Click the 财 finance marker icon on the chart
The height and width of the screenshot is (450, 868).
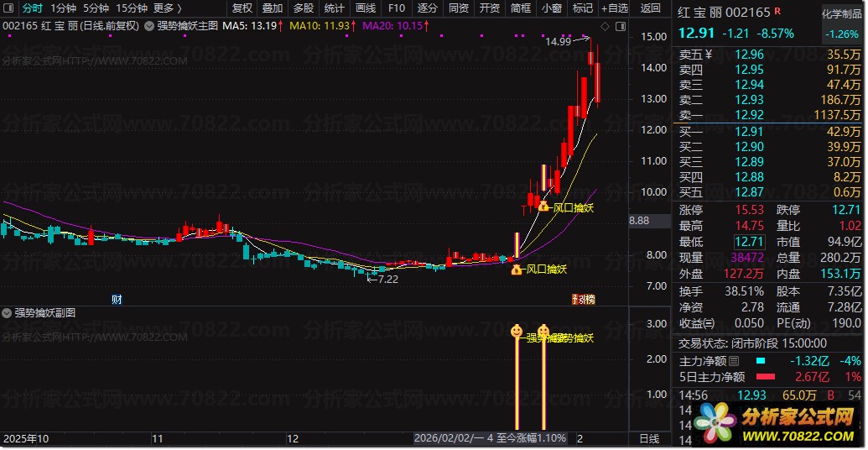point(117,299)
